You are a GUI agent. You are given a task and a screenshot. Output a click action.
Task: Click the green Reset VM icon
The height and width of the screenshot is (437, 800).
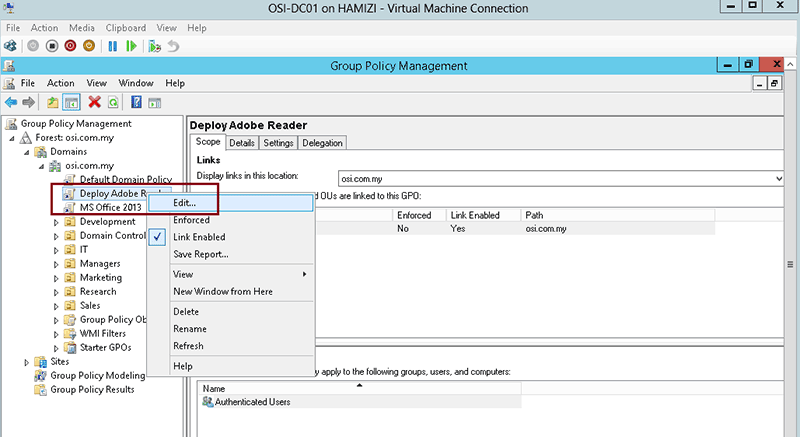point(131,46)
